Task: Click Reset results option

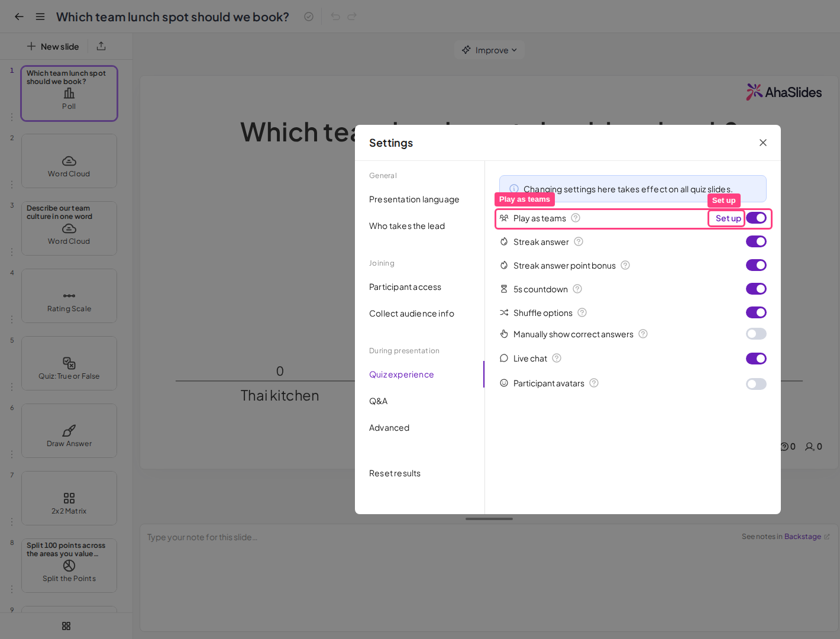Action: 395,473
